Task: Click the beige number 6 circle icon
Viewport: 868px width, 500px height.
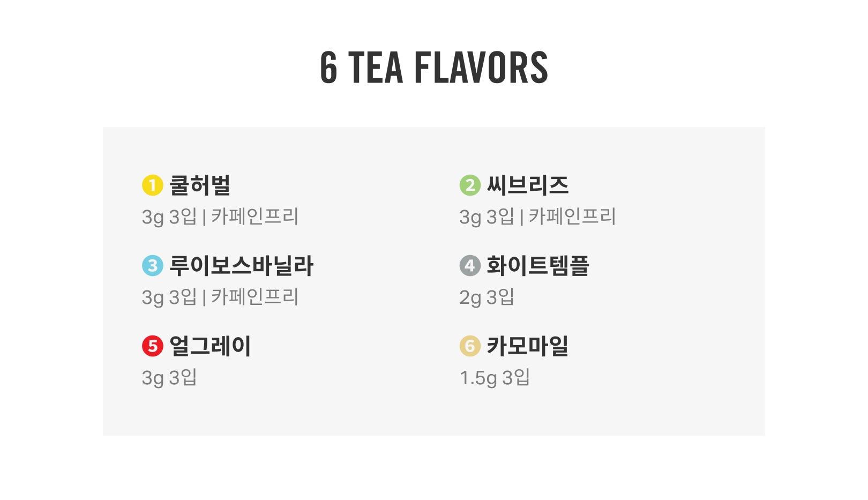Action: pyautogui.click(x=470, y=346)
